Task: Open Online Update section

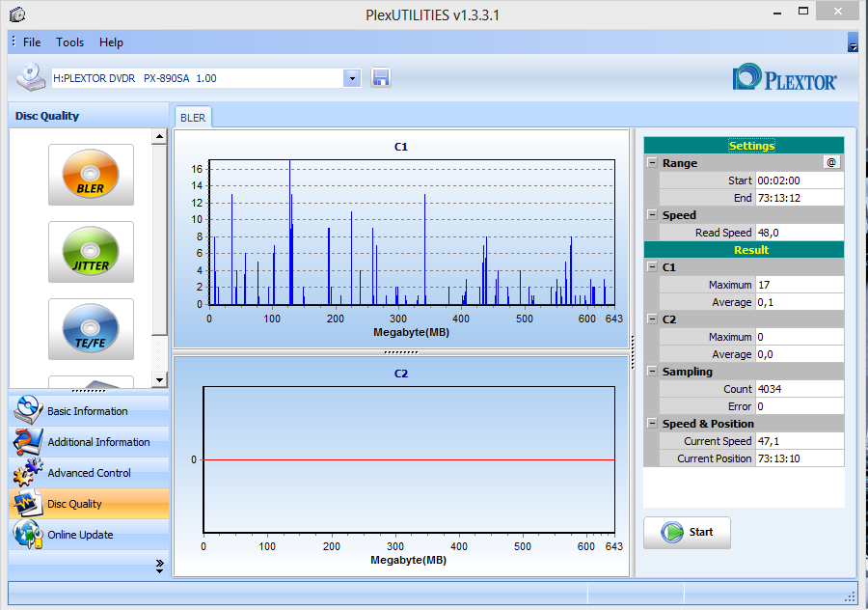Action: click(x=89, y=535)
